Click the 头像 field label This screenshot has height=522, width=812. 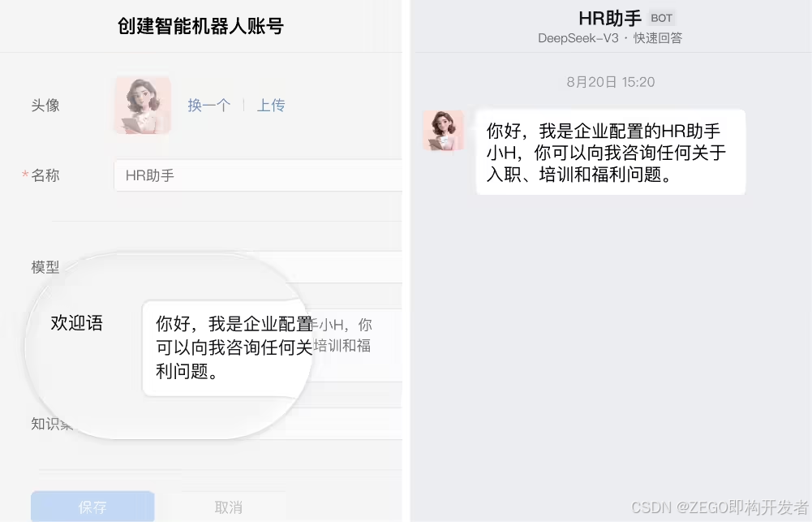pyautogui.click(x=45, y=106)
